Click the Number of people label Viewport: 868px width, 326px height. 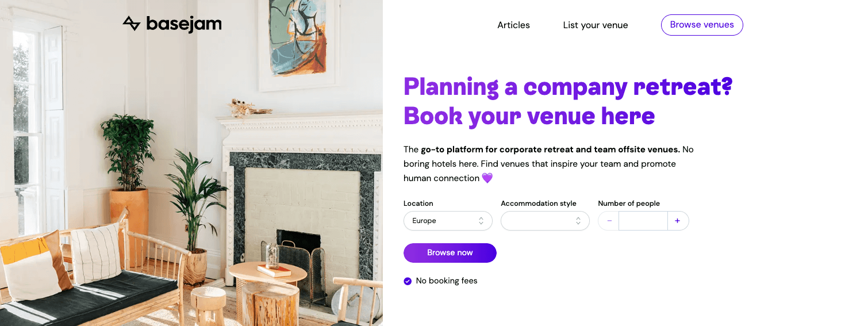click(628, 204)
